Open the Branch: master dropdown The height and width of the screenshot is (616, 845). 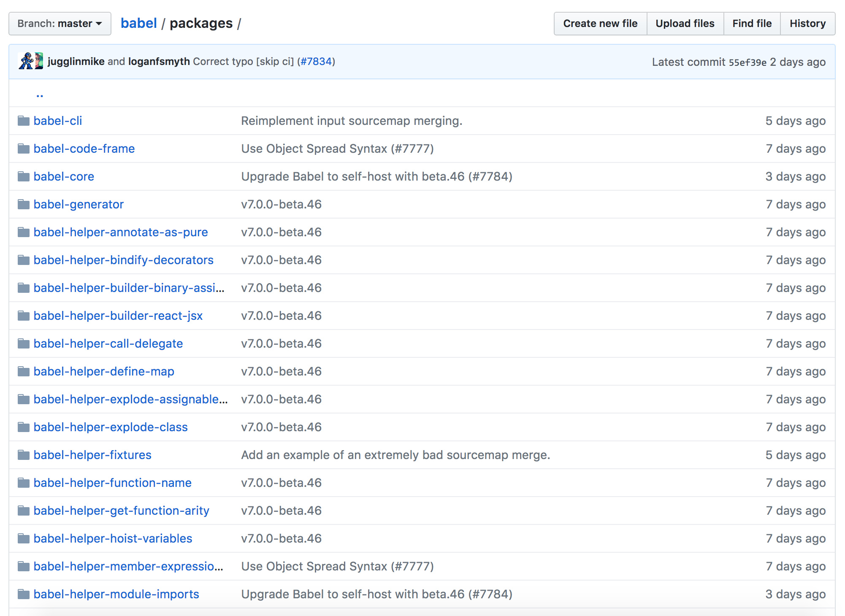tap(60, 24)
